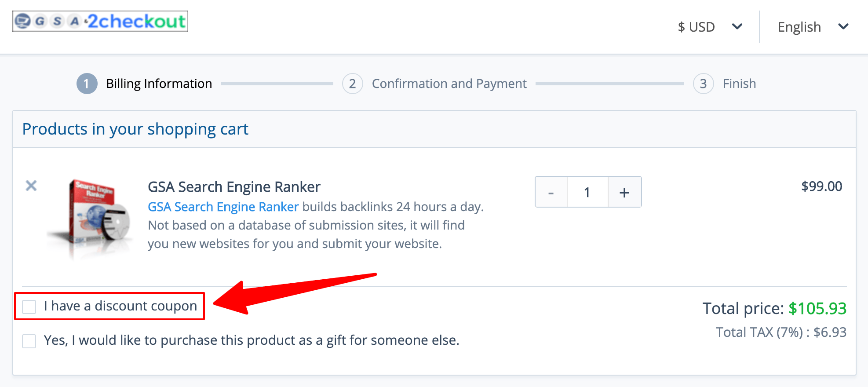Open the blue GSA Search Engine Ranker link
The image size is (868, 387).
pos(223,207)
